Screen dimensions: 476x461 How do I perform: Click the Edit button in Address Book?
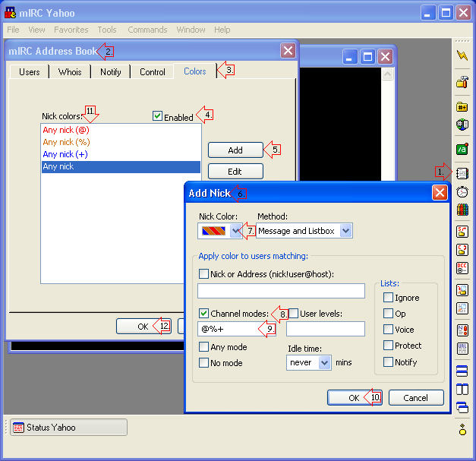(235, 172)
